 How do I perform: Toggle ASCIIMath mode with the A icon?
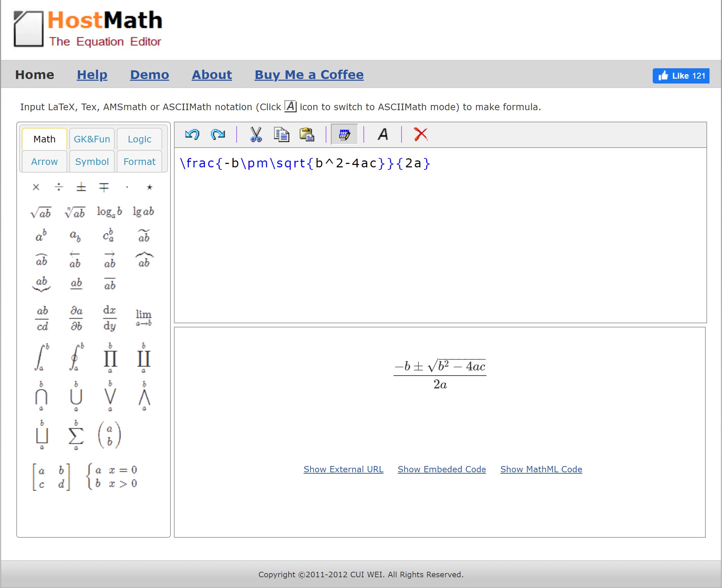coord(383,134)
